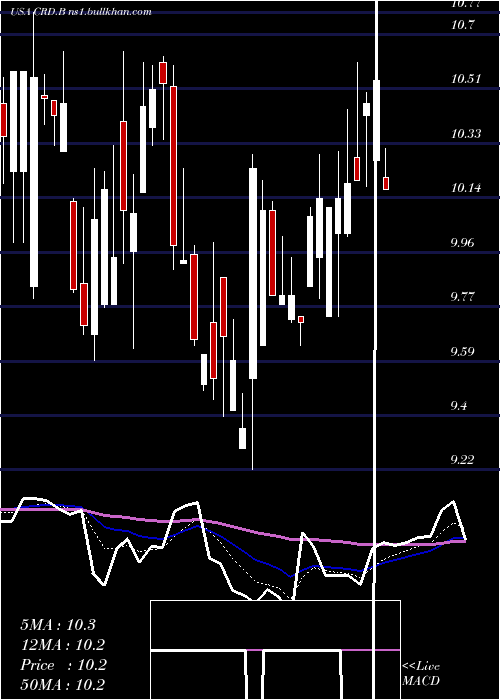Click the '<<Live MACD' label
The image size is (500, 700).
[x=421, y=673]
